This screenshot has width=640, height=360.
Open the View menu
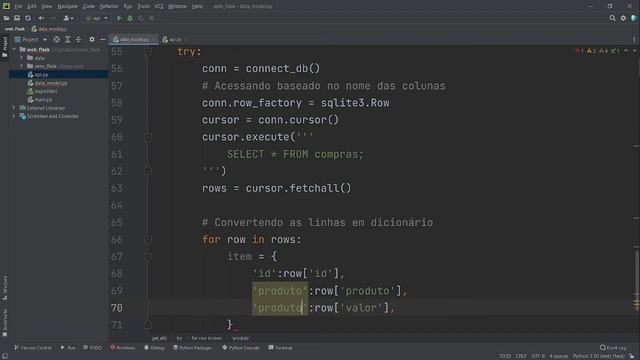coord(47,6)
